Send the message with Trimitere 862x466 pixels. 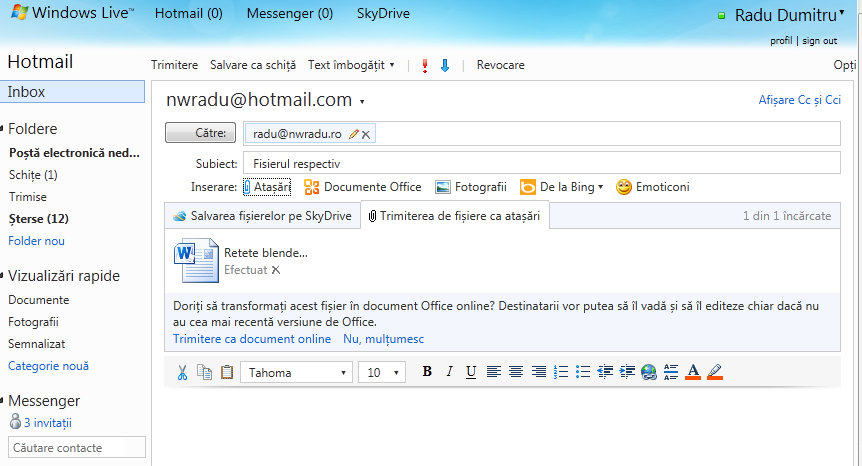point(174,65)
